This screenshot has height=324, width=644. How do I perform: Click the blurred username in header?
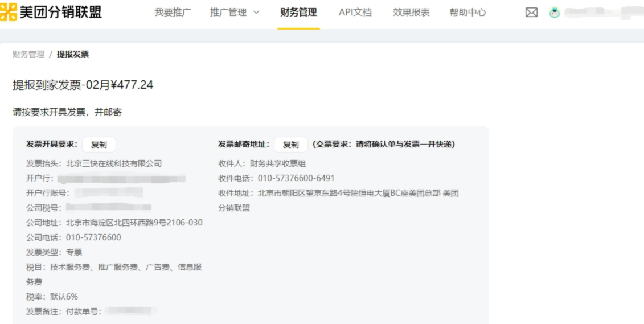(x=604, y=13)
